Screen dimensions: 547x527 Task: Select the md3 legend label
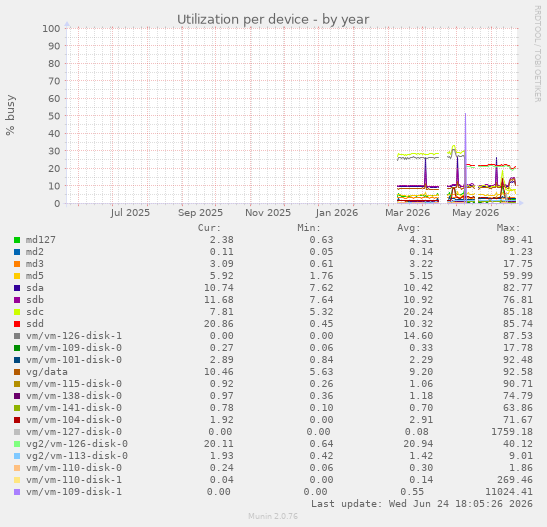(35, 264)
